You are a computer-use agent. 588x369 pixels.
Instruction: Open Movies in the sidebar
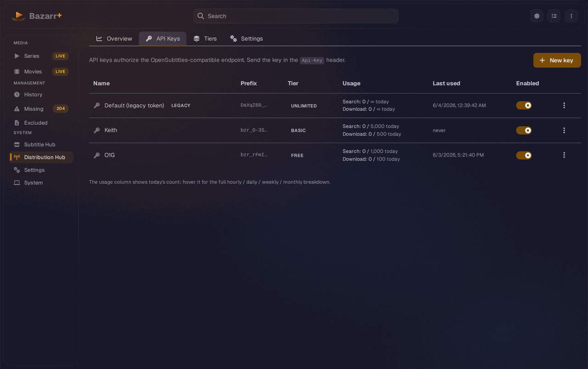coord(41,72)
